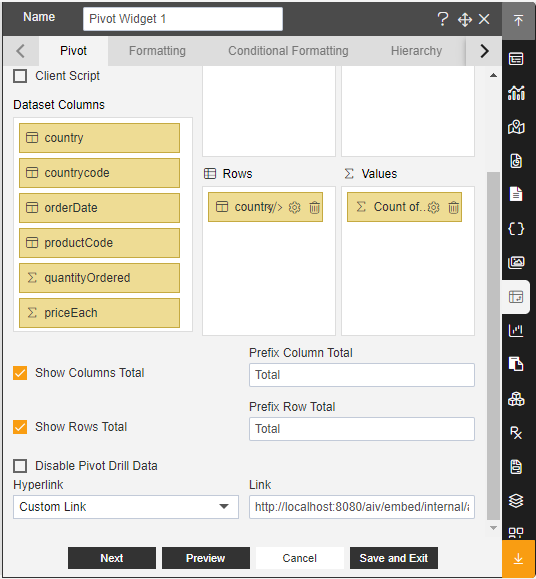This screenshot has width=536, height=579.
Task: Click the vertical scrollbar thumb
Action: [x=493, y=346]
